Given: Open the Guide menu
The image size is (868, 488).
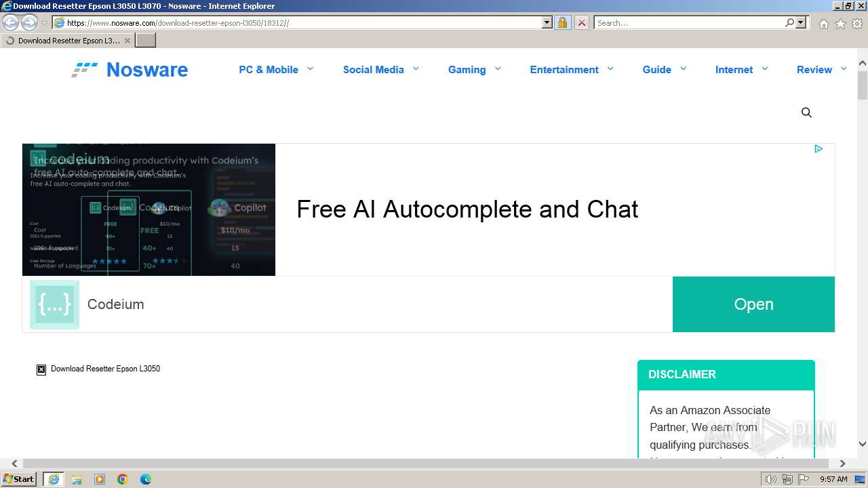Looking at the screenshot, I should click(x=657, y=69).
